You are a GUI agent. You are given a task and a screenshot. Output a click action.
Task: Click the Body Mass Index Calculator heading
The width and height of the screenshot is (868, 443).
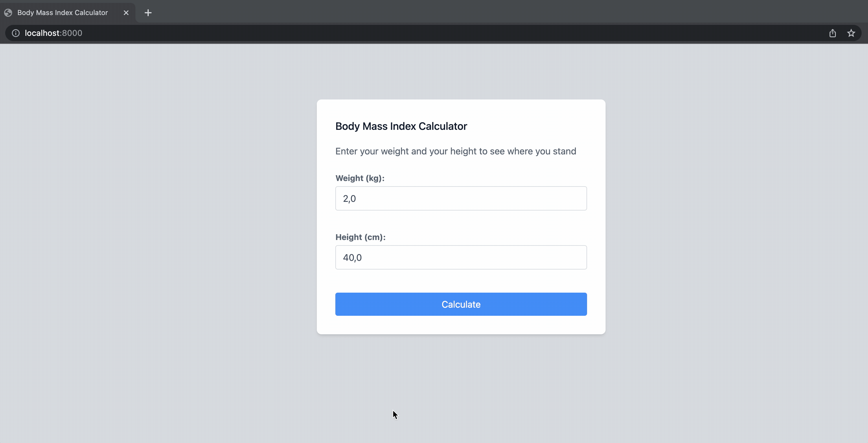click(x=401, y=126)
